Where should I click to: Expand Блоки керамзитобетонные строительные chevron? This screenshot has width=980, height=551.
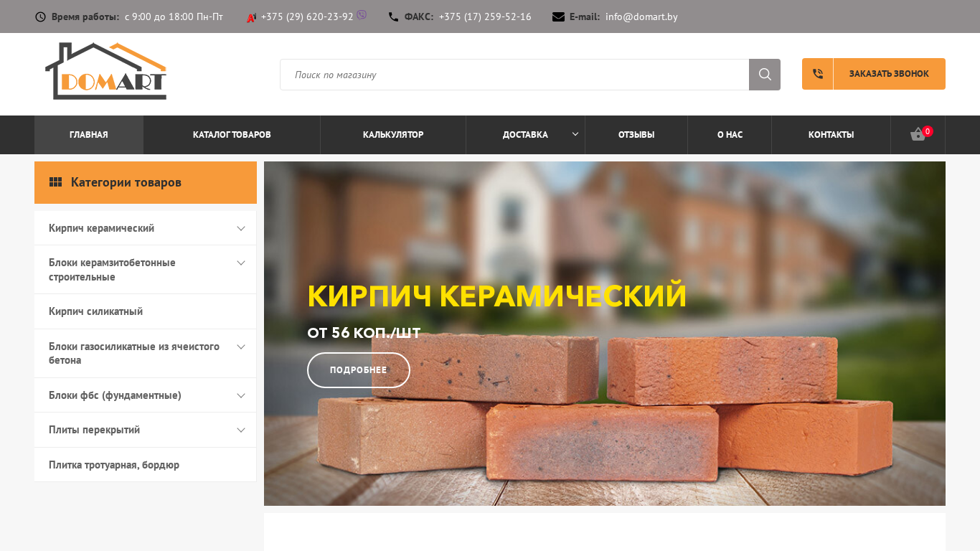tap(241, 263)
